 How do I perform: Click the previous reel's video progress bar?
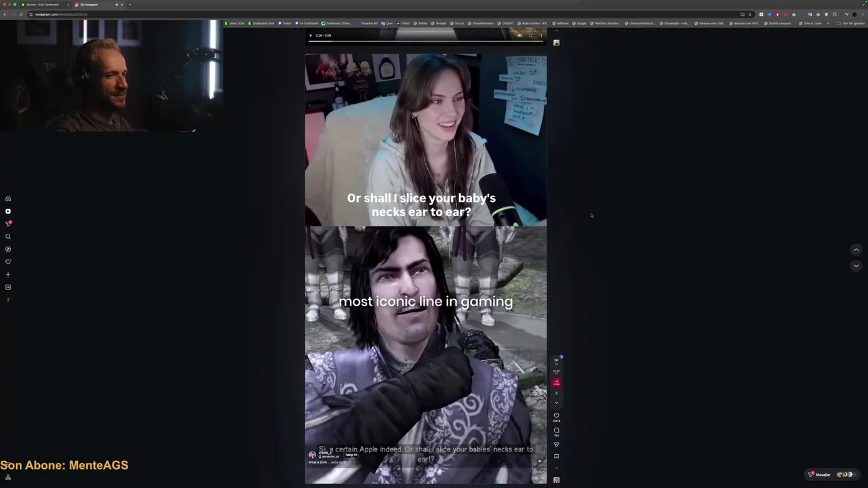click(425, 41)
